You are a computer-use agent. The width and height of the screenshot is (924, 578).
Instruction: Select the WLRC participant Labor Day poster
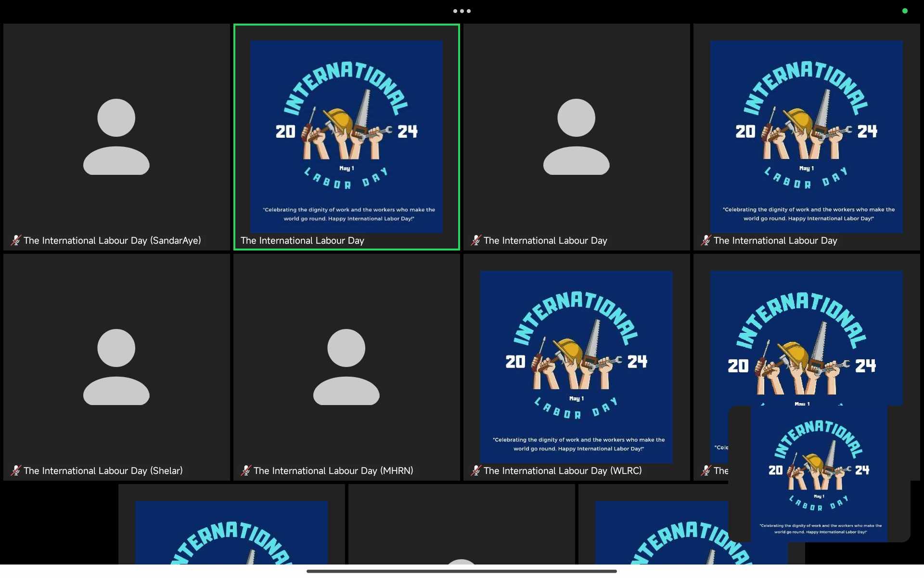[x=577, y=367]
